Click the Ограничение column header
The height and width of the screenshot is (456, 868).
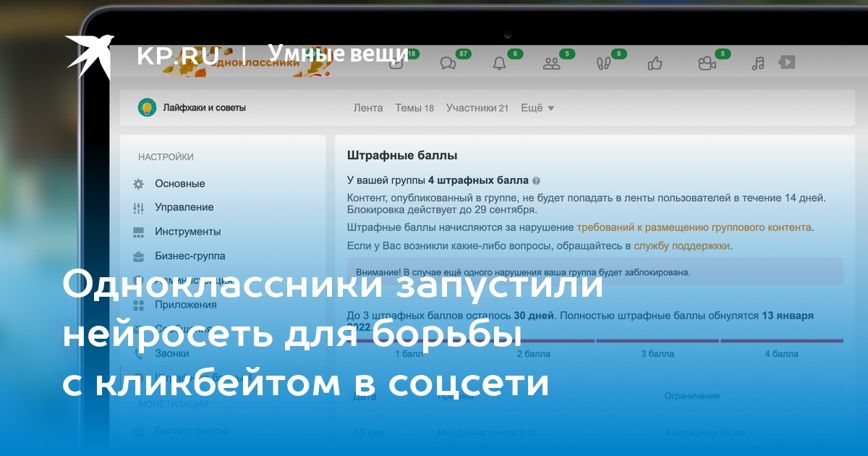692,396
